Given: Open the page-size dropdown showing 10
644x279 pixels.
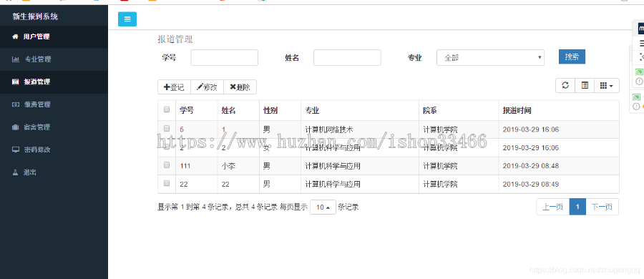Looking at the screenshot, I should tap(323, 207).
